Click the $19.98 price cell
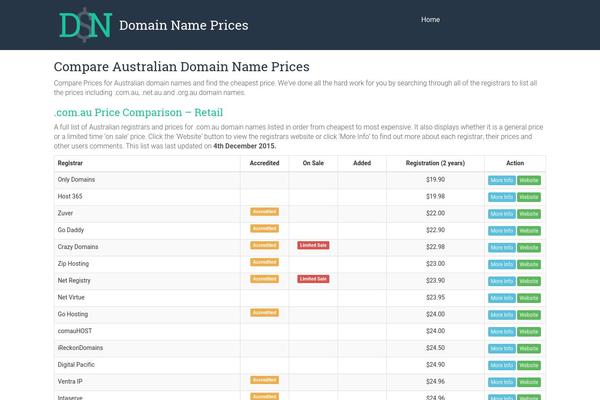 click(x=435, y=197)
